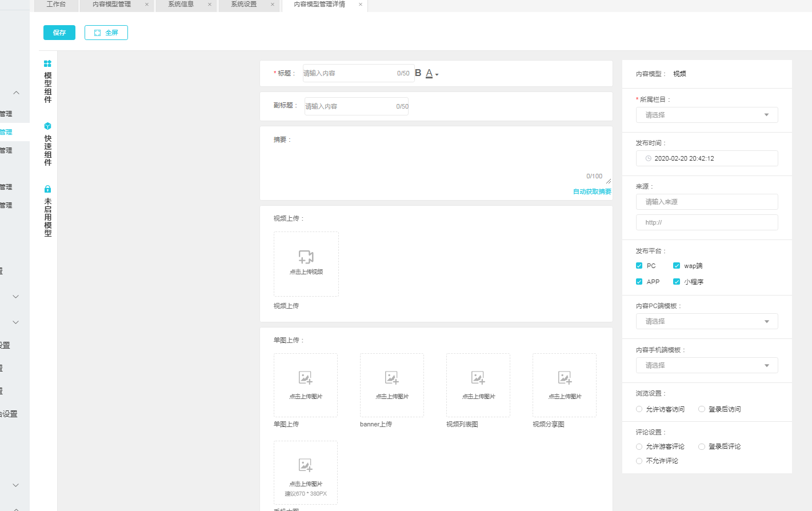Open the 模型组件 sidebar panel icon
Image resolution: width=812 pixels, height=511 pixels.
48,63
